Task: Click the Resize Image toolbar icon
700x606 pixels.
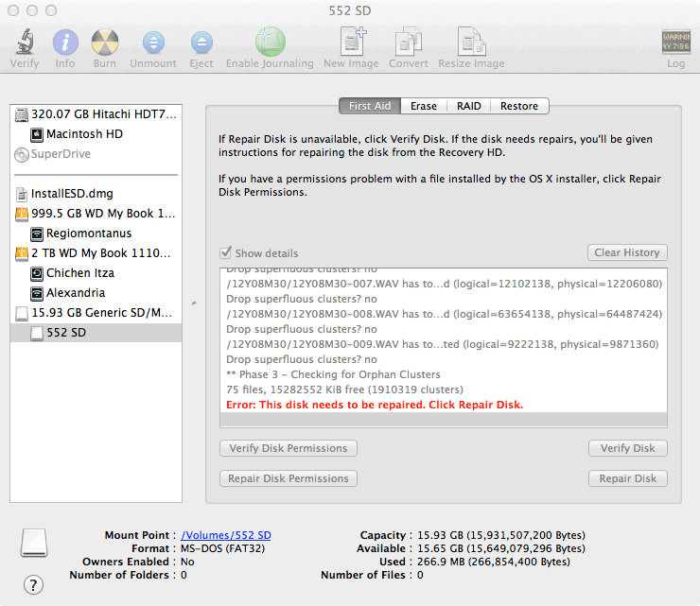Action: pyautogui.click(x=470, y=43)
